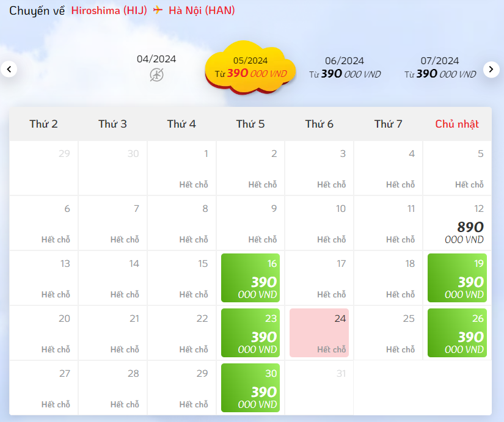Click the May 1 Hết chỗ cell
The width and height of the screenshot is (504, 422).
click(181, 168)
